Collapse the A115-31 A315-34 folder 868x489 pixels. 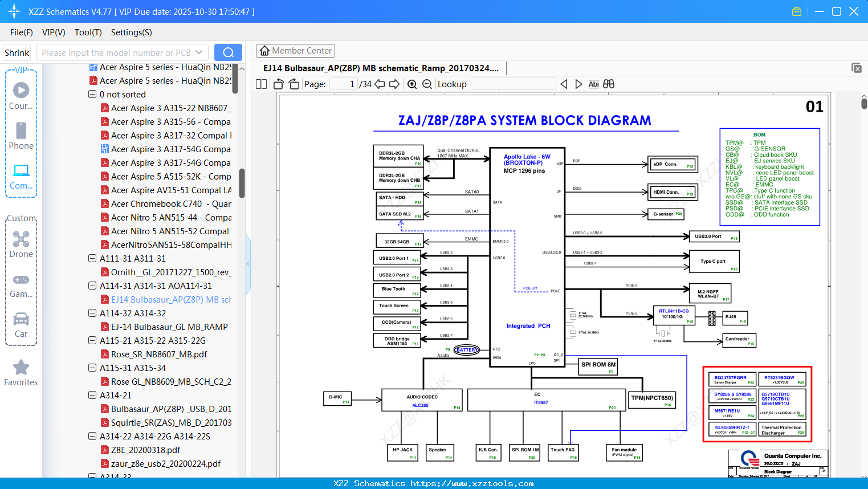(92, 368)
